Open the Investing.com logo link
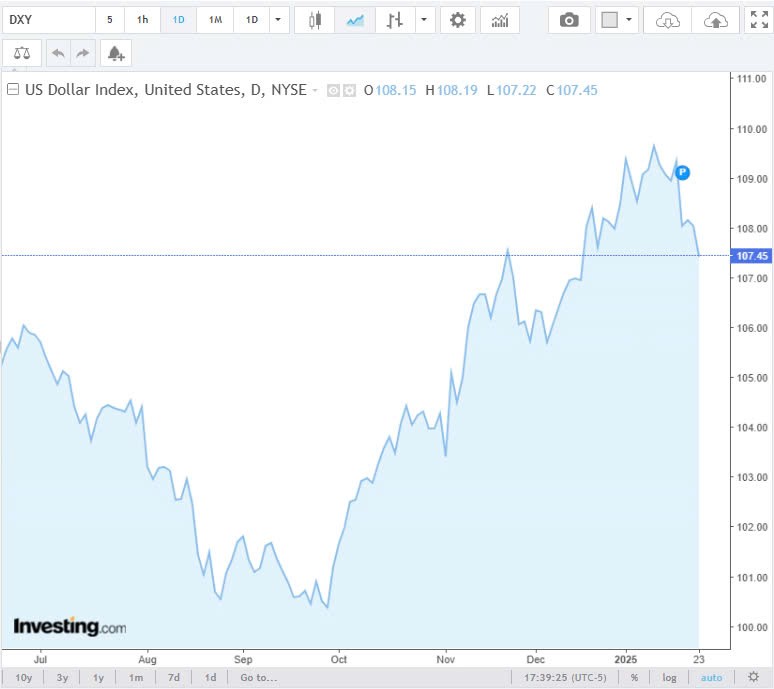Image resolution: width=774 pixels, height=689 pixels. point(70,627)
